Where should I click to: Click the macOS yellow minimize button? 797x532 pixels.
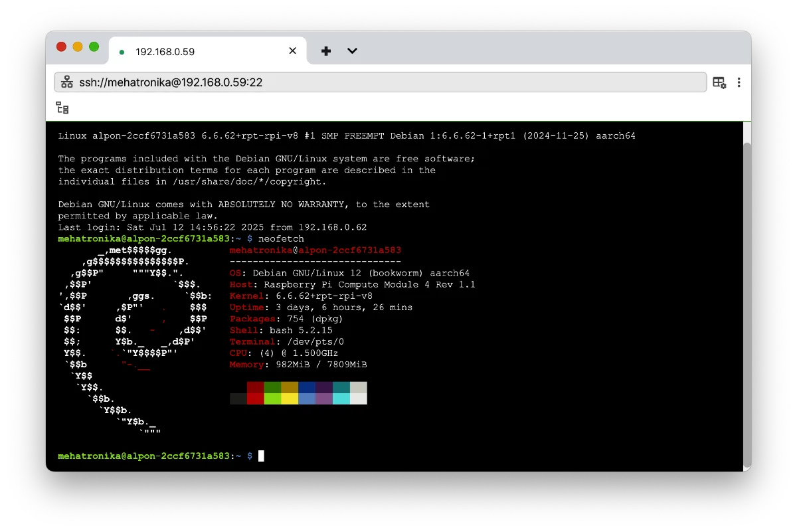coord(78,46)
